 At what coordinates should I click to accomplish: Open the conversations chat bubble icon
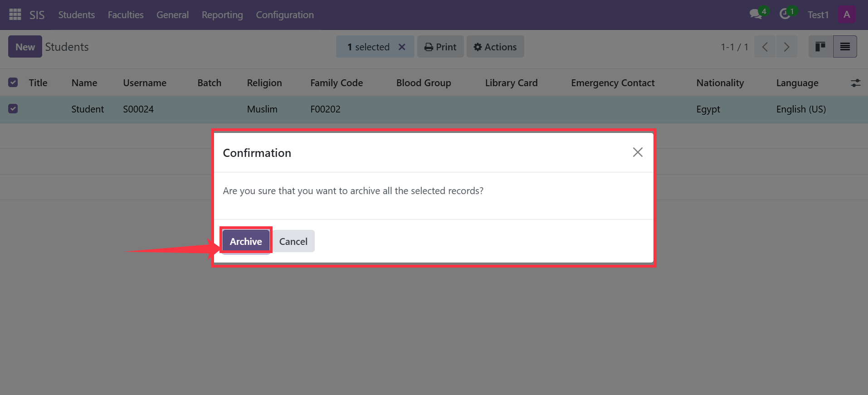(x=756, y=14)
